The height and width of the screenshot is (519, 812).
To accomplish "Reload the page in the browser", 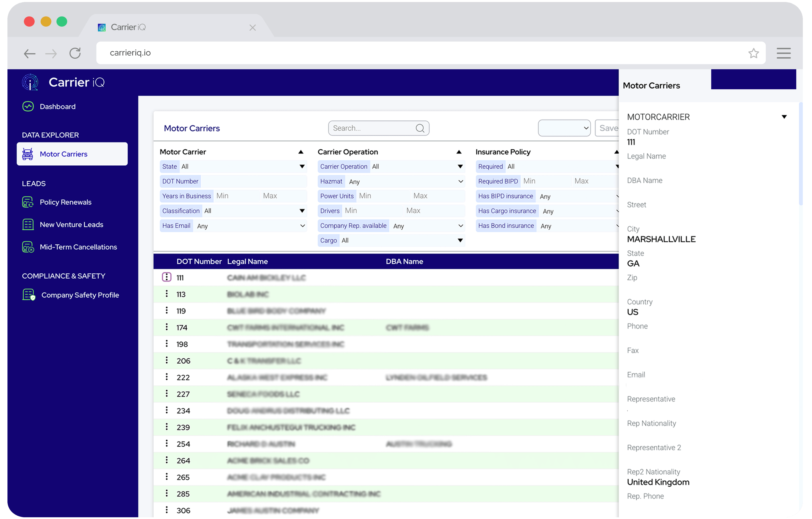I will (75, 53).
